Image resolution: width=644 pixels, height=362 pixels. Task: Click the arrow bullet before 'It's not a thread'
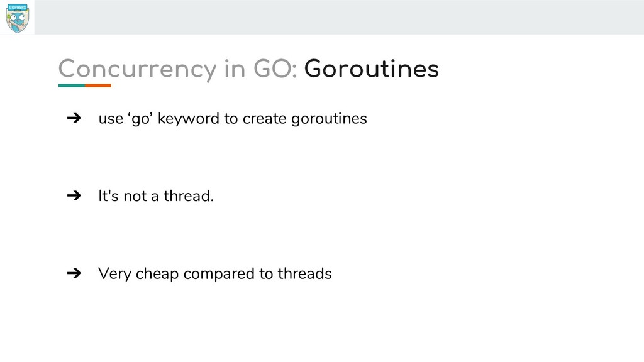tap(74, 196)
